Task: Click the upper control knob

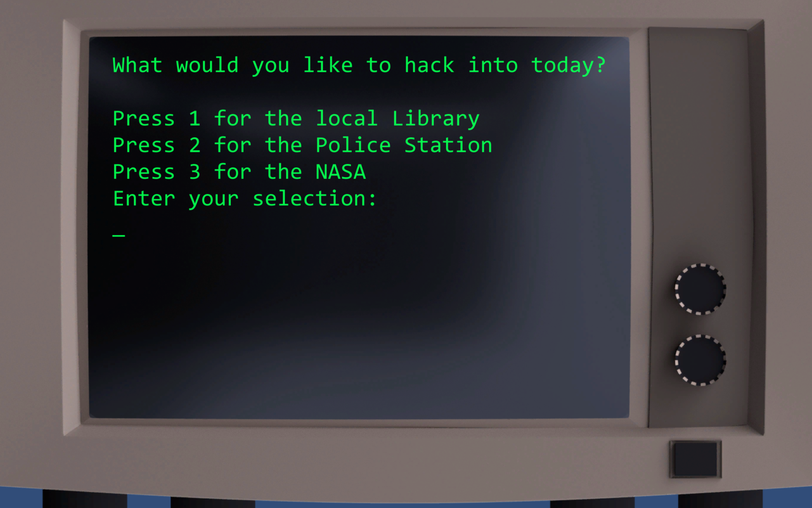Action: pos(697,289)
